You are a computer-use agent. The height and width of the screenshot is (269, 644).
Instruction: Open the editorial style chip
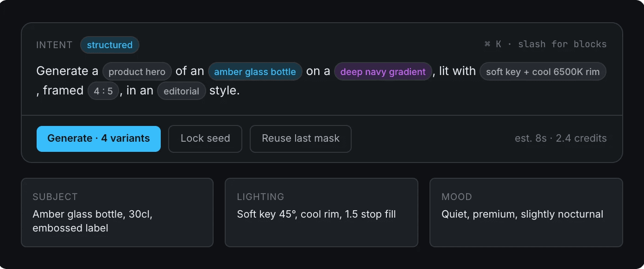[181, 91]
